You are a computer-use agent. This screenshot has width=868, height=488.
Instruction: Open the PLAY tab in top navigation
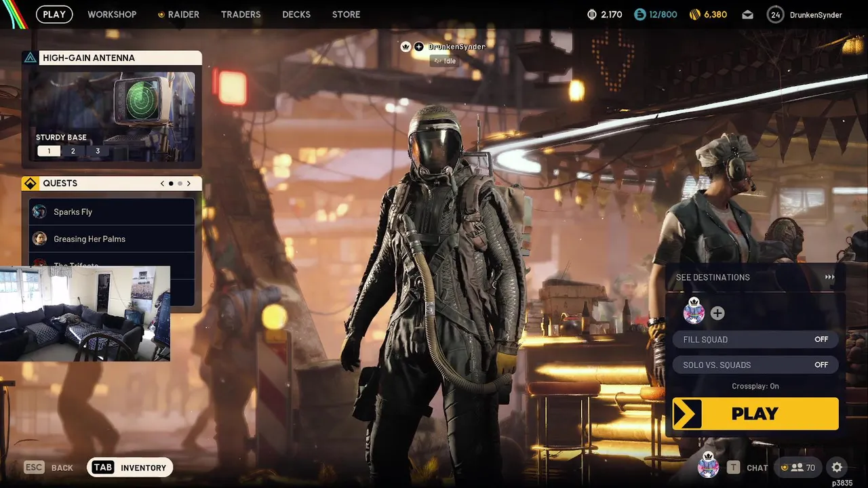pos(54,14)
